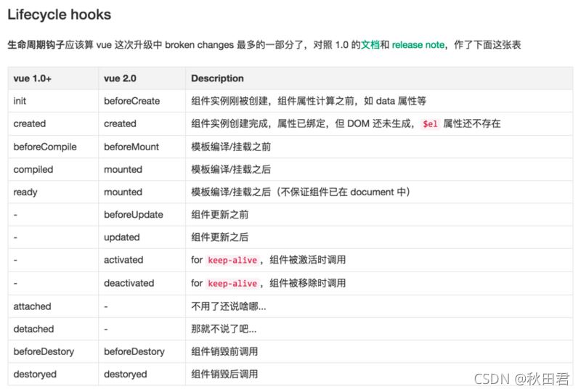Click the $el inline code
This screenshot has height=392, width=581.
430,123
